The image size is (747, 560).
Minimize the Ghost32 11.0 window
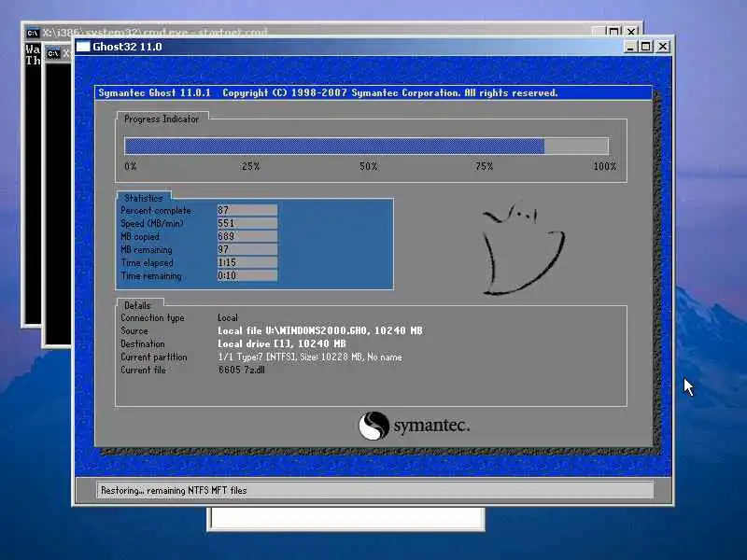tap(630, 47)
